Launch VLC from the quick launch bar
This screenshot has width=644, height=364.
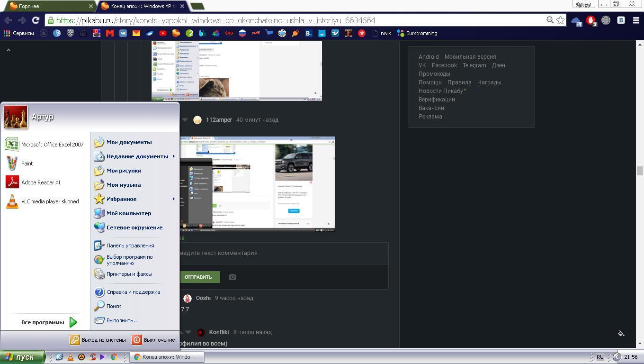[70, 357]
